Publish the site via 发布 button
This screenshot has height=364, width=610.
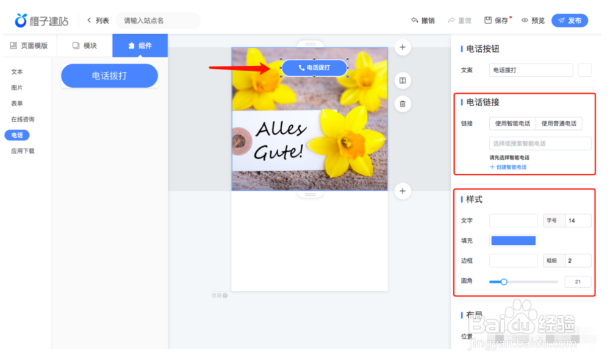[570, 20]
